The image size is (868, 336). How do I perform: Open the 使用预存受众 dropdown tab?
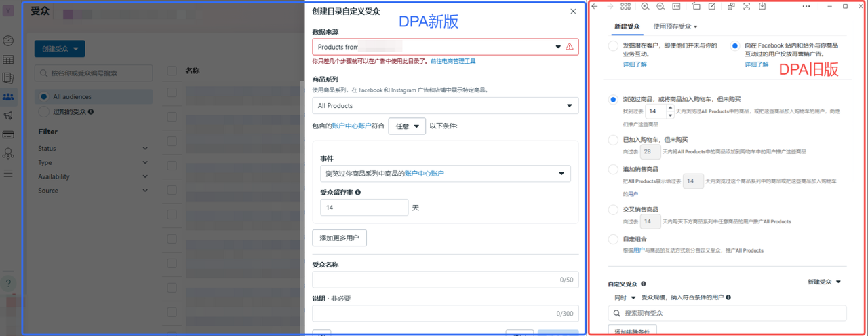[x=675, y=26]
